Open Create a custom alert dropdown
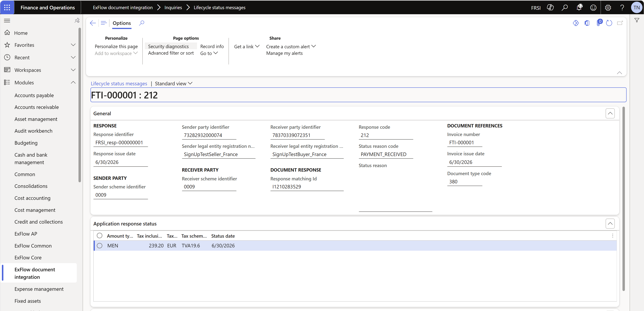 [x=291, y=46]
